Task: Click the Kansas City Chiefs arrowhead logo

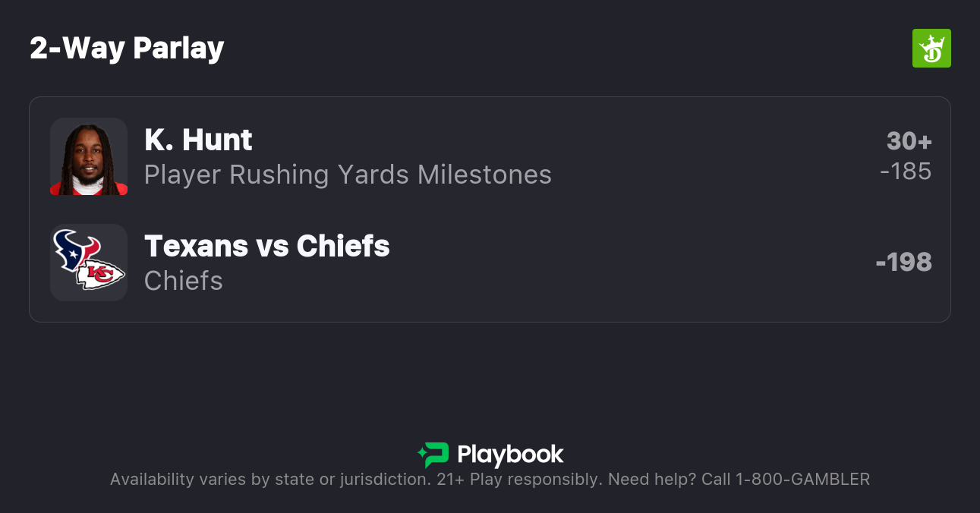Action: click(102, 275)
